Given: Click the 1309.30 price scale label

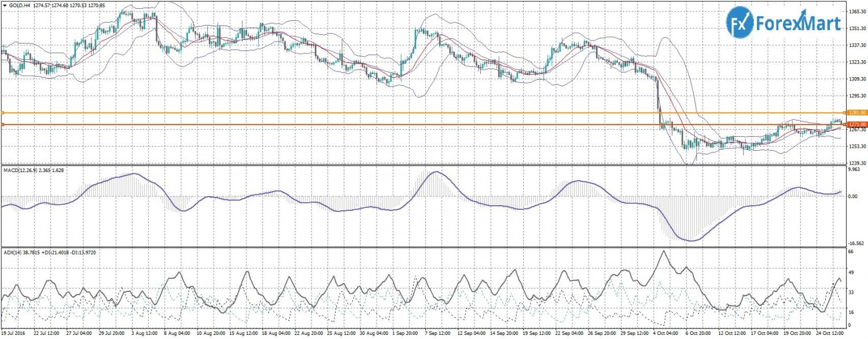Looking at the screenshot, I should tap(856, 79).
